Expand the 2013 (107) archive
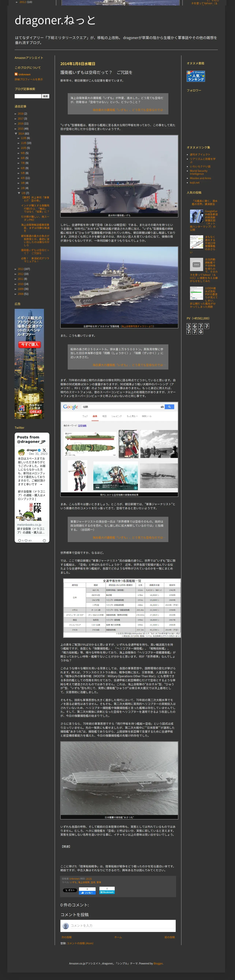The width and height of the screenshot is (235, 980). pos(16,269)
